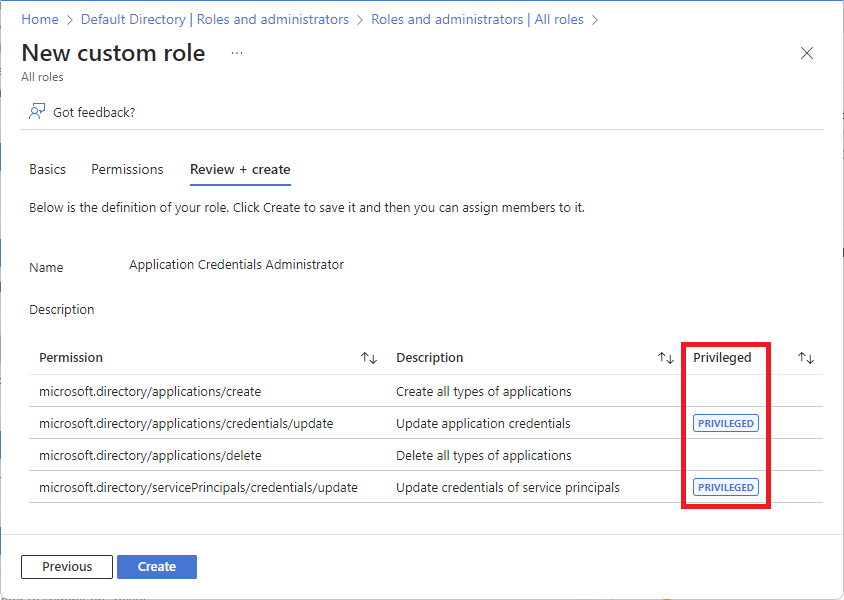This screenshot has width=844, height=600.
Task: Open Default Directory Roles and administrators breadcrumb
Action: tap(215, 19)
